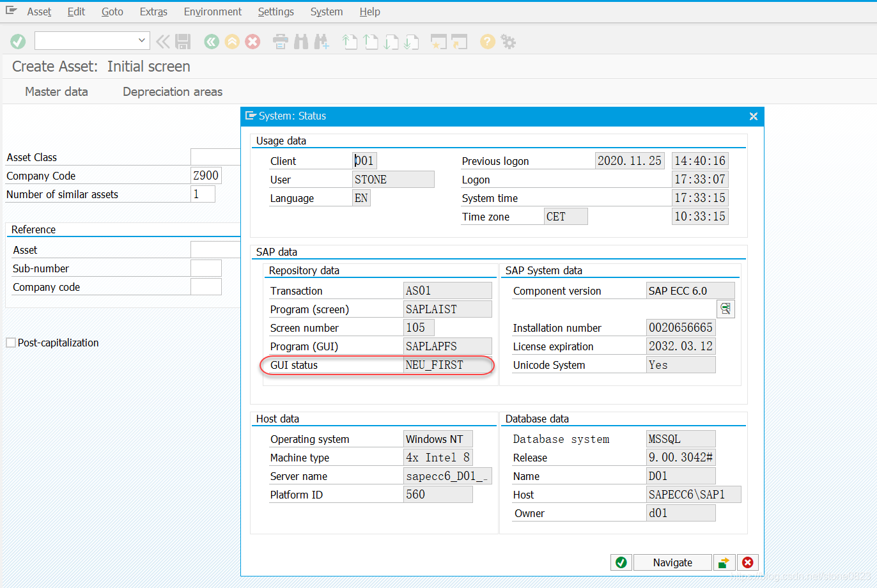Click the Save icon in the toolbar

[x=183, y=41]
